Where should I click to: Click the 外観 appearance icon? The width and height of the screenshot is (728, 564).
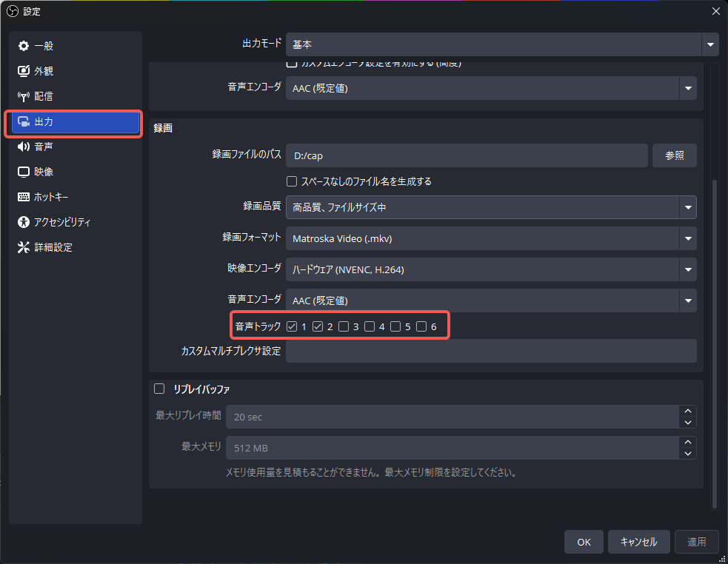(x=23, y=71)
